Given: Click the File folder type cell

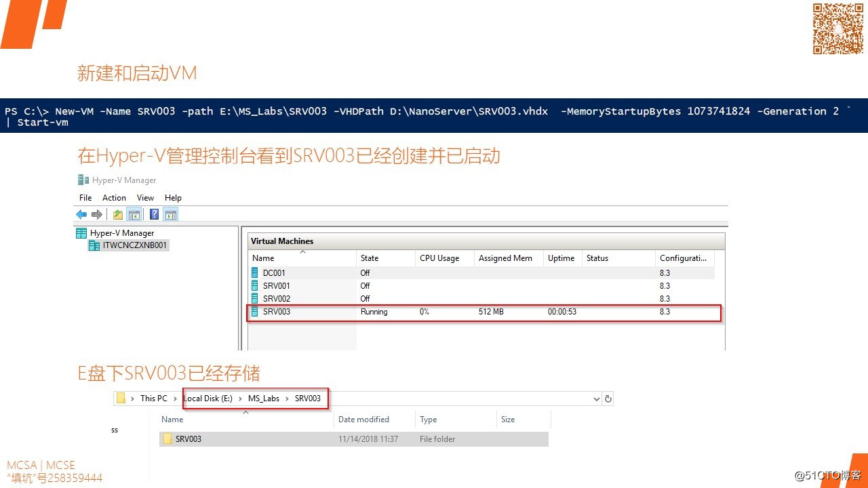Looking at the screenshot, I should [x=437, y=439].
